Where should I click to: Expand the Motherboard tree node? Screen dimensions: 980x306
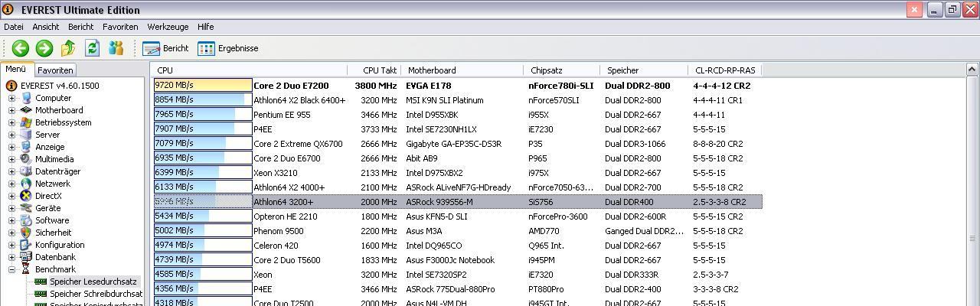[11, 110]
